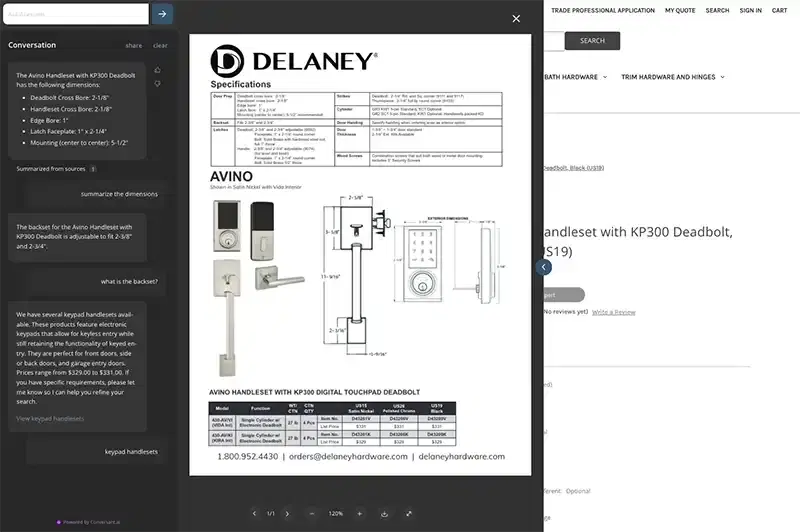The image size is (800, 532).
Task: Click the phone number 1.800.952.4430
Action: 248,457
